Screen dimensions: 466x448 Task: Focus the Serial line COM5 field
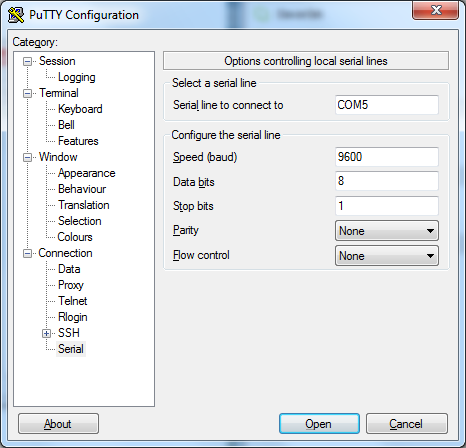(387, 105)
